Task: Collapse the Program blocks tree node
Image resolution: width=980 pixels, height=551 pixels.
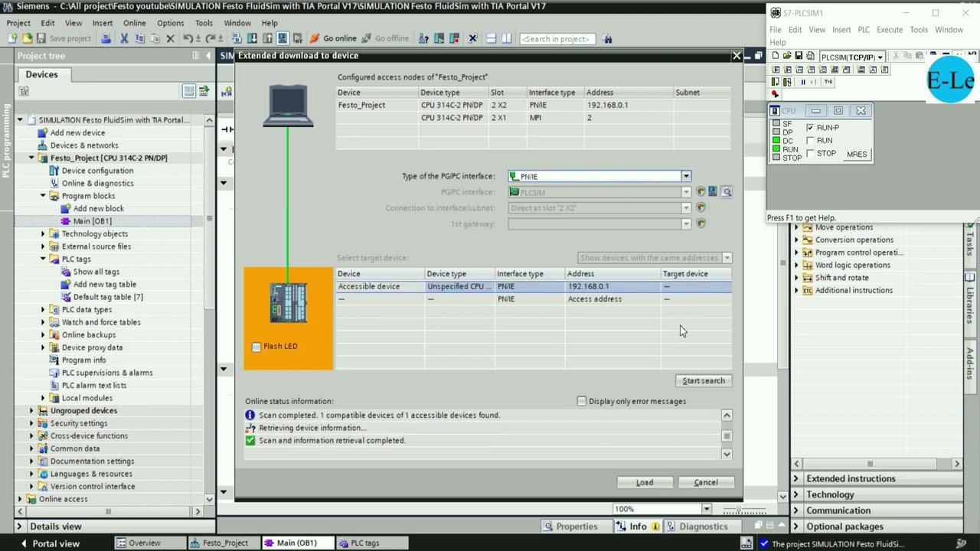Action: [x=43, y=196]
